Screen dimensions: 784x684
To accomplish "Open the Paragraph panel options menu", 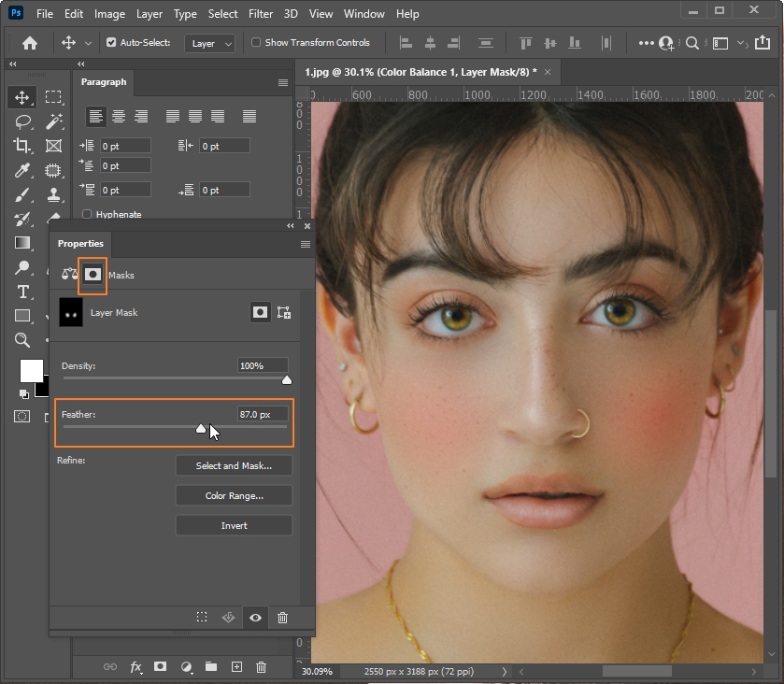I will click(283, 82).
